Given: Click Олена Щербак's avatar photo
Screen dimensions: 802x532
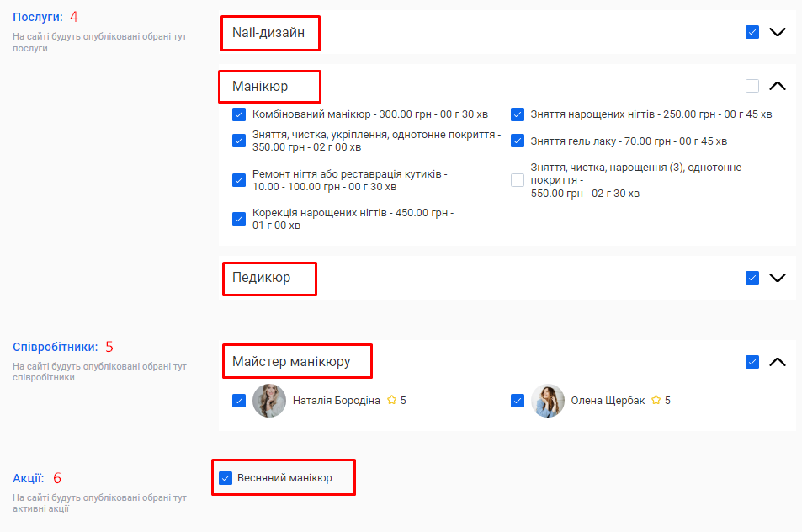Looking at the screenshot, I should pyautogui.click(x=548, y=401).
